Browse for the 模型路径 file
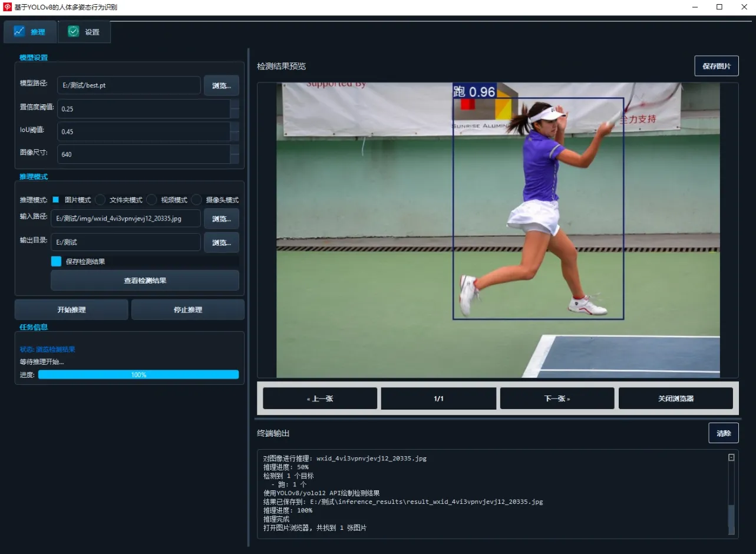This screenshot has width=756, height=554. click(221, 85)
